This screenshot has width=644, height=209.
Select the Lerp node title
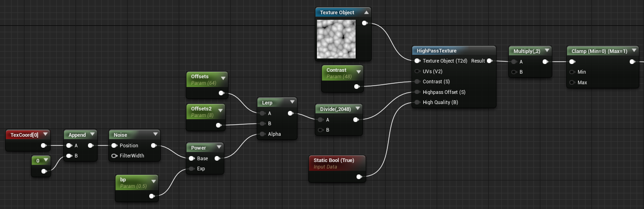point(267,103)
